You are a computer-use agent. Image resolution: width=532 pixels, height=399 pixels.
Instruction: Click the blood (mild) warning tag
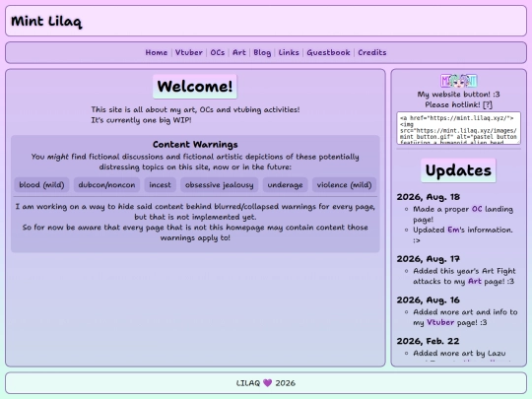(41, 185)
